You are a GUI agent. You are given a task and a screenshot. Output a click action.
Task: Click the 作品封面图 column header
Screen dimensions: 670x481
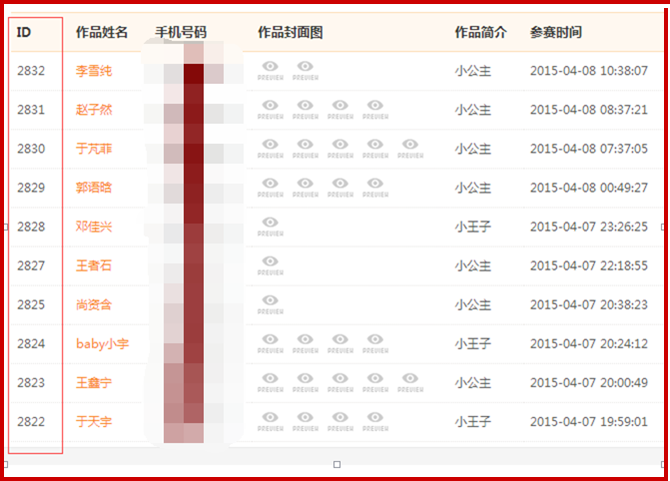[x=290, y=32]
